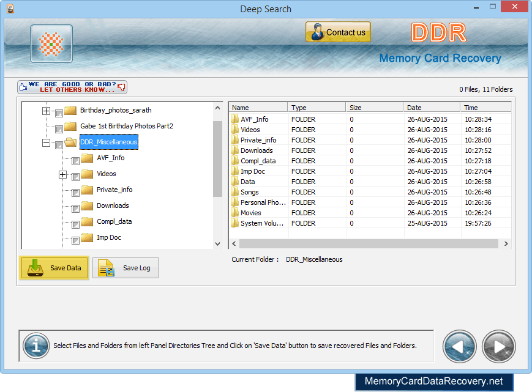Image resolution: width=532 pixels, height=392 pixels.
Task: Sort by the Name column header
Action: click(258, 108)
